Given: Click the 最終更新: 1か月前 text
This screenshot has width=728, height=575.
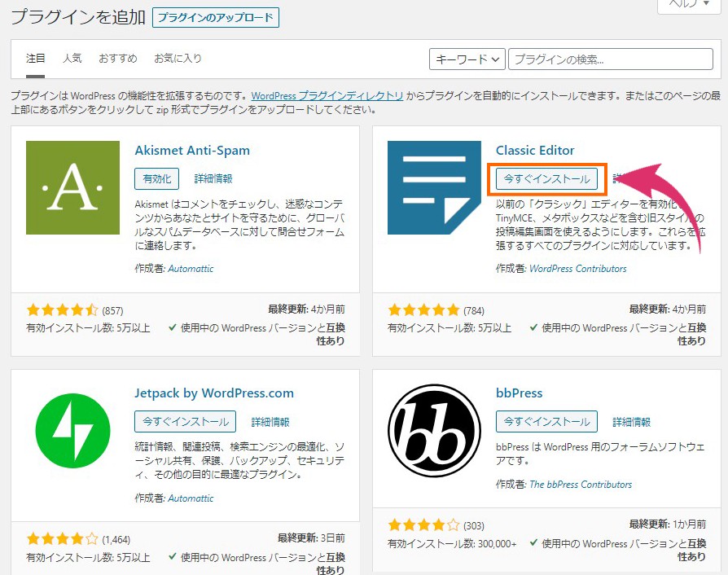Looking at the screenshot, I should pyautogui.click(x=667, y=525).
